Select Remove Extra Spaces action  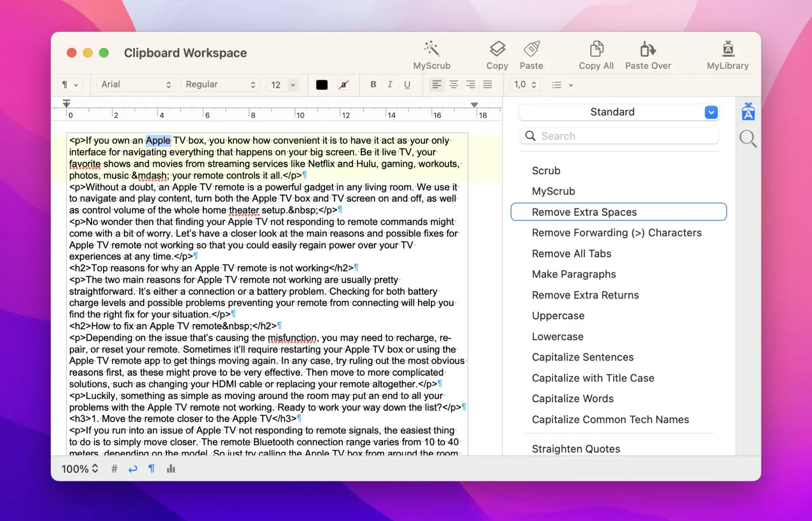619,212
